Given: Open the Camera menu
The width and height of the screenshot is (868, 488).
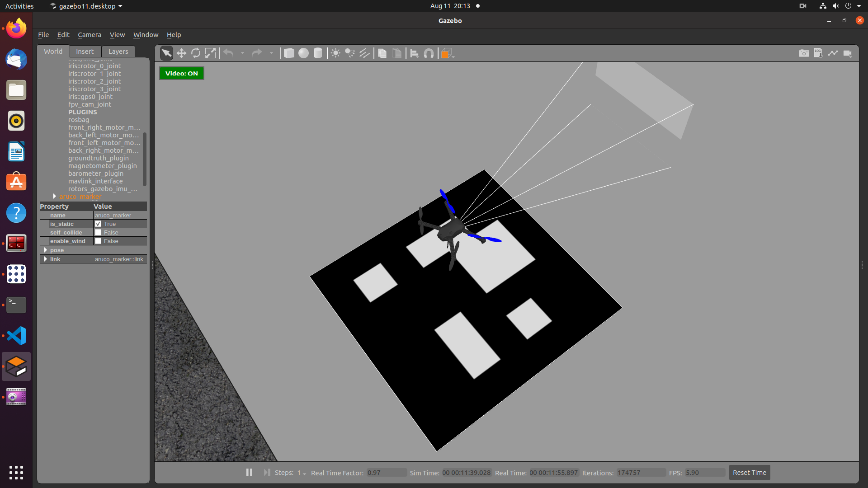Looking at the screenshot, I should 89,35.
